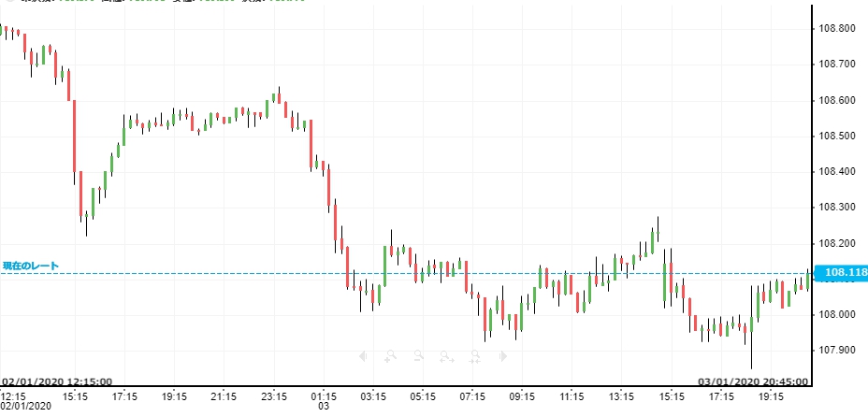
Task: Click the zoom in magnifier icon
Action: click(390, 355)
